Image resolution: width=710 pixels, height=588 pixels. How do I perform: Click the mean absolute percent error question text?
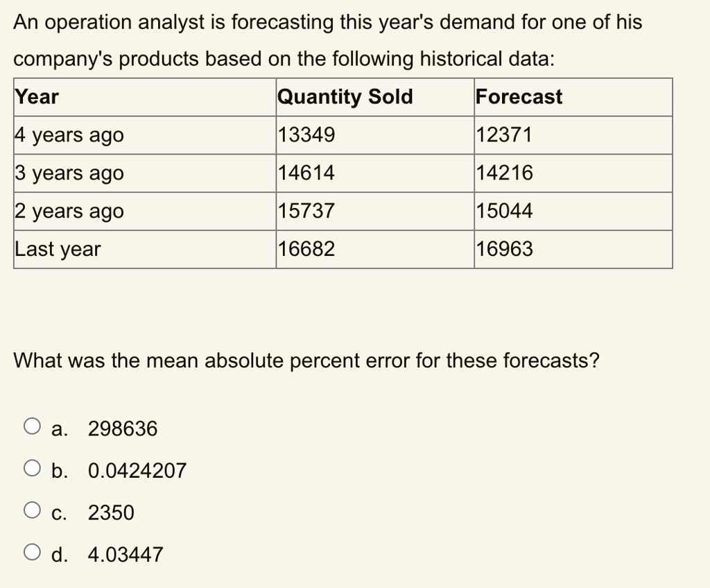306,361
